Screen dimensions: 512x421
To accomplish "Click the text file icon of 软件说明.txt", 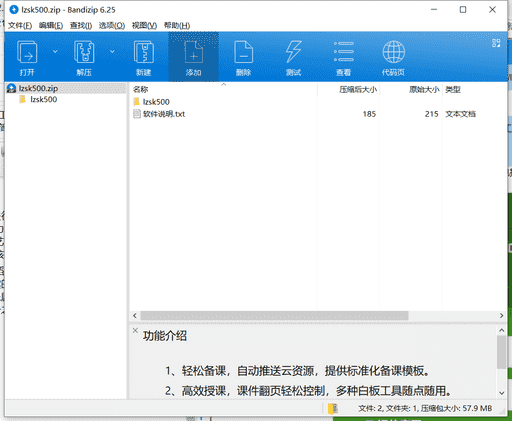I will point(137,114).
